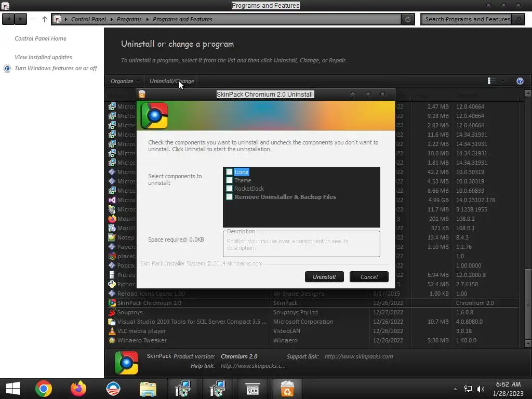Click the VLC cone icon
Viewport: 532px width, 399px height.
[x=112, y=331]
